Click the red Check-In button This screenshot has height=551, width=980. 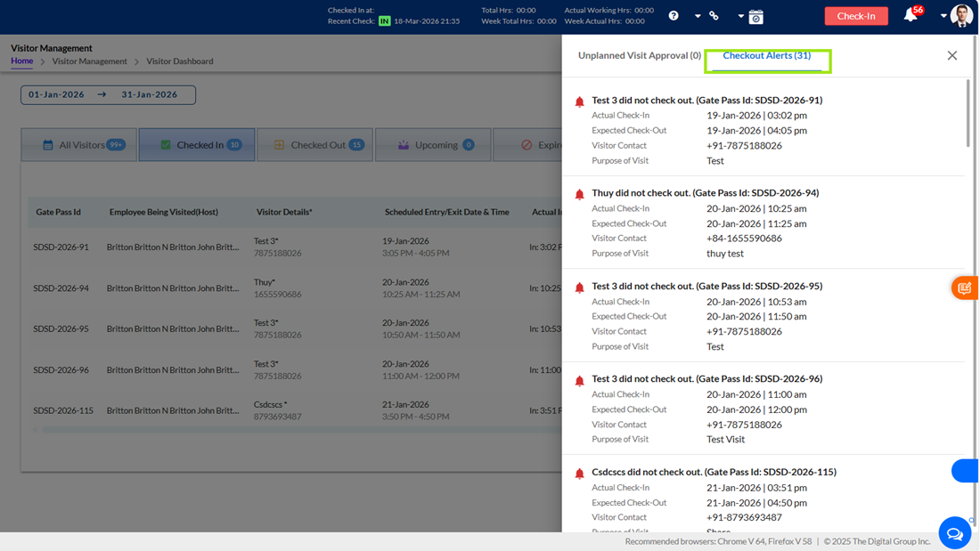pyautogui.click(x=855, y=16)
